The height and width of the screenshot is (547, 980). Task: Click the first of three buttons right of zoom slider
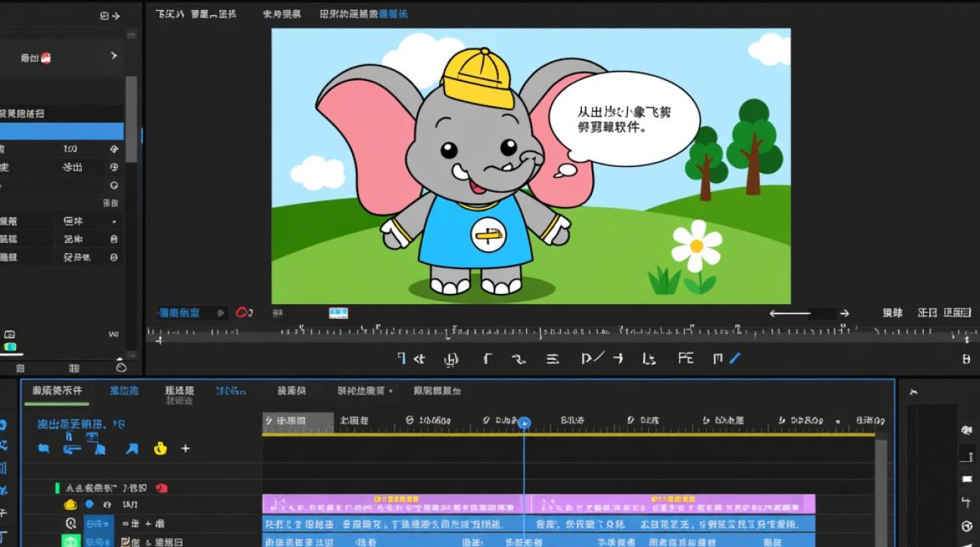892,313
